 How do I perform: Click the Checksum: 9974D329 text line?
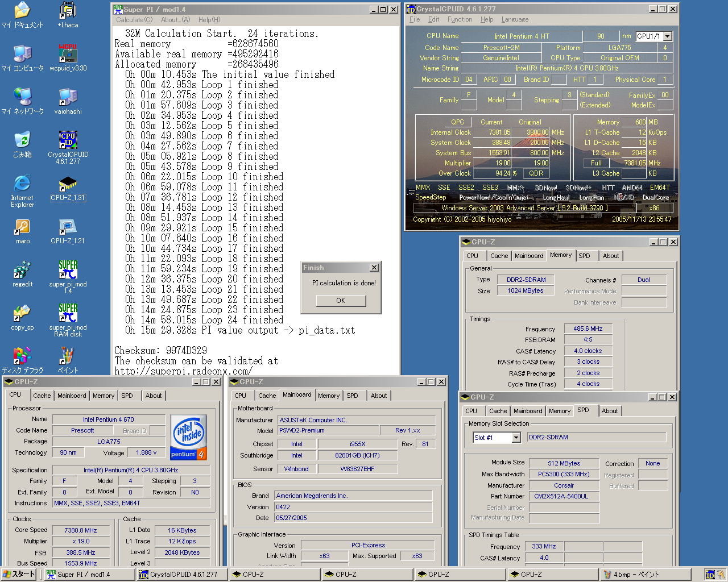point(160,351)
